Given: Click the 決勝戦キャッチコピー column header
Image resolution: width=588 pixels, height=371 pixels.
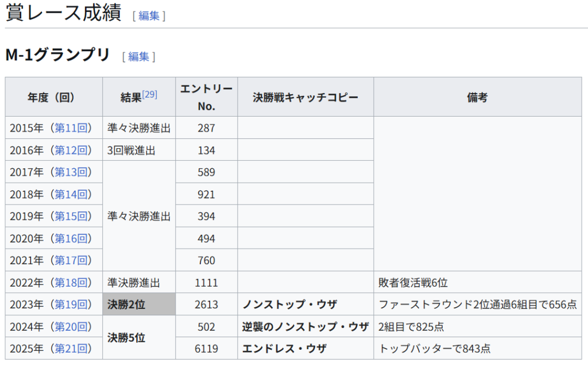Looking at the screenshot, I should [305, 98].
